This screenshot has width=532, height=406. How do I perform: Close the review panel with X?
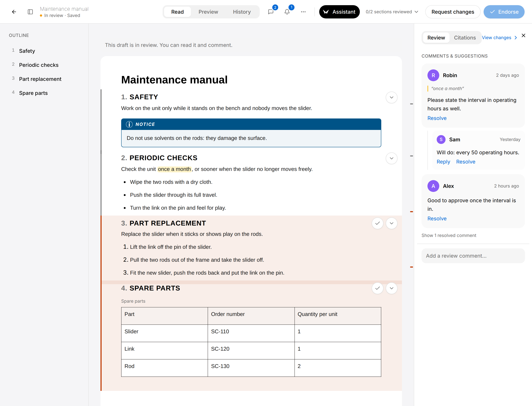[523, 35]
